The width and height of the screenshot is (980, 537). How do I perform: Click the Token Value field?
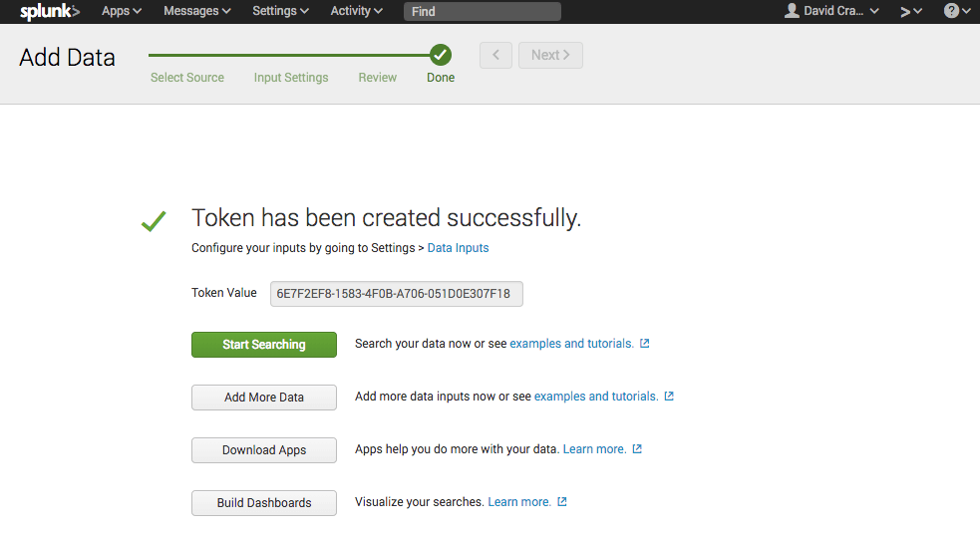coord(396,294)
